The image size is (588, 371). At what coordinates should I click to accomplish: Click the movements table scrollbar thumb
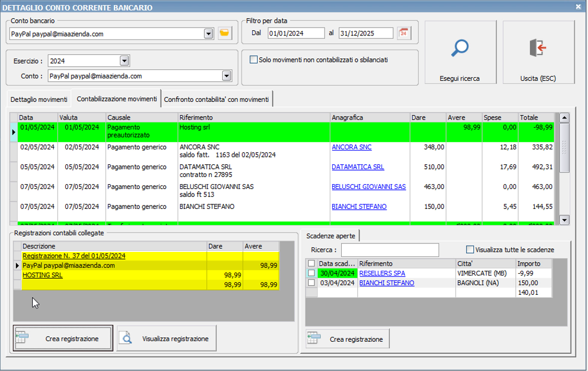tap(565, 147)
